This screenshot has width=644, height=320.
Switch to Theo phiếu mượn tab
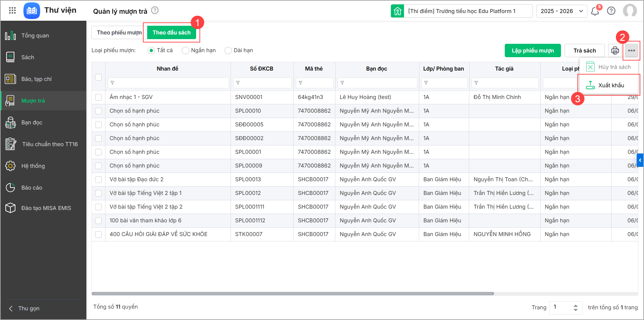click(x=119, y=32)
